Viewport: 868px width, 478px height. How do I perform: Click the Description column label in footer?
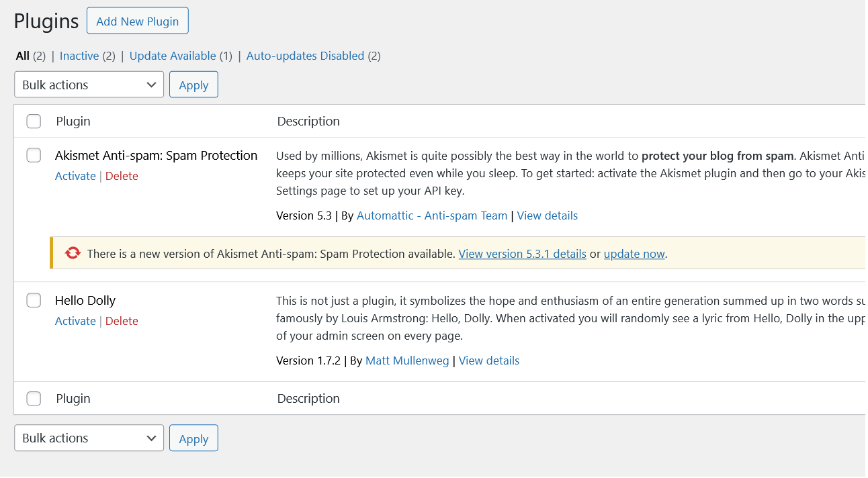click(308, 398)
